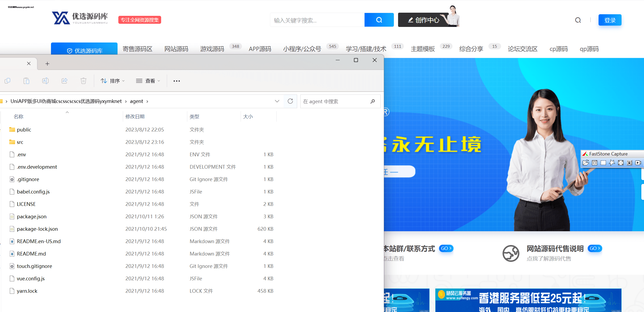Click the chevron after agent in breadcrumb

point(147,101)
